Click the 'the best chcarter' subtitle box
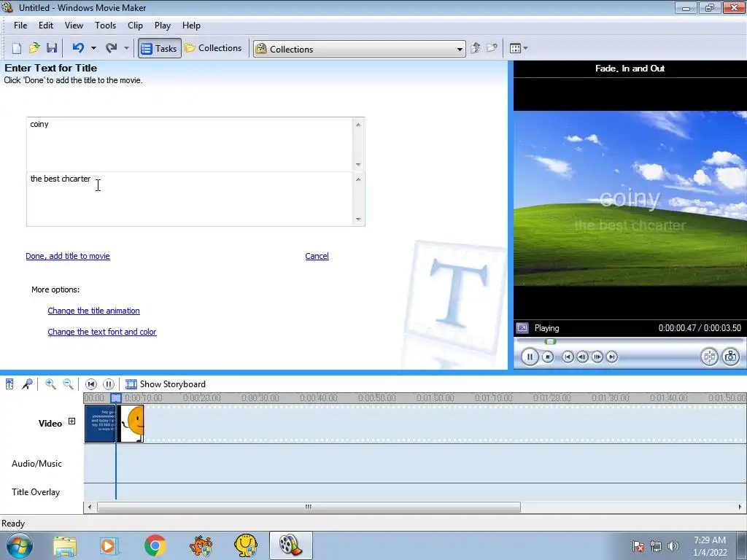 [196, 199]
